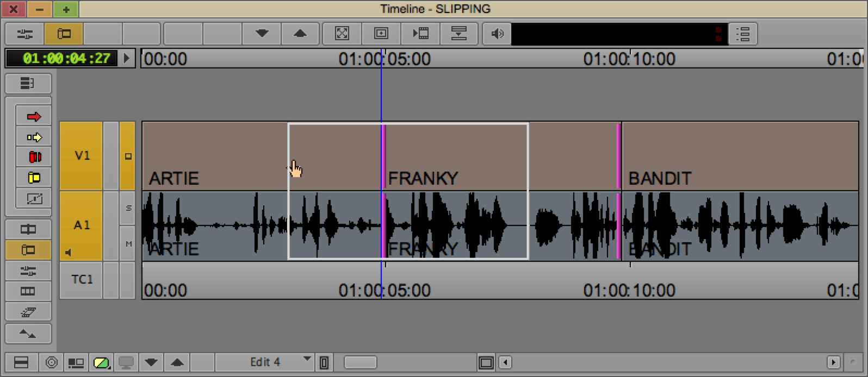Click the 01:00:10:00 mark on the top timecode ruler
The width and height of the screenshot is (868, 377).
click(x=630, y=59)
